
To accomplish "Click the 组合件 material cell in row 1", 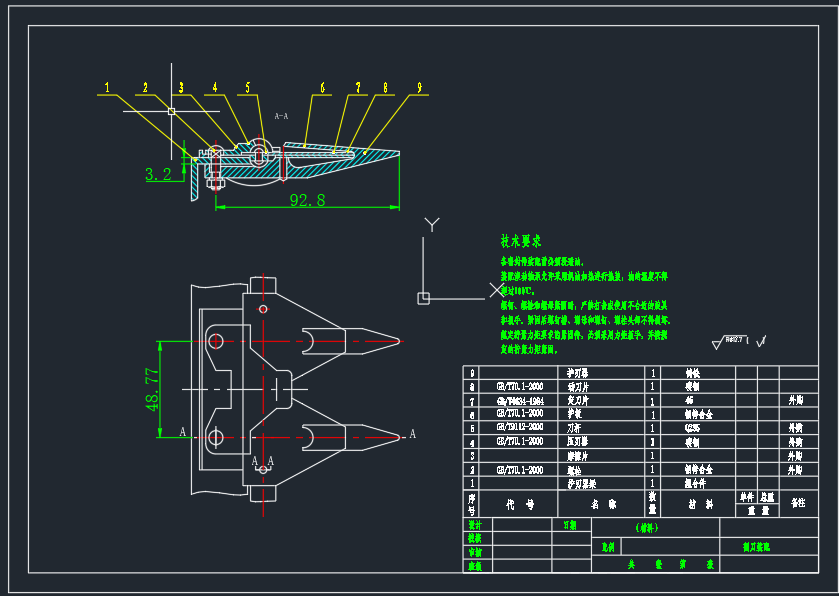I will 696,484.
